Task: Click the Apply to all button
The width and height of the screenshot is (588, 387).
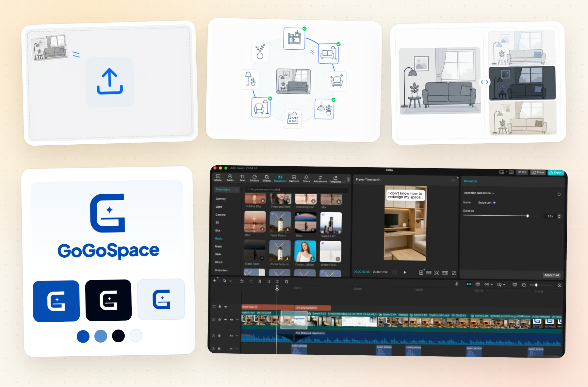Action: 551,275
